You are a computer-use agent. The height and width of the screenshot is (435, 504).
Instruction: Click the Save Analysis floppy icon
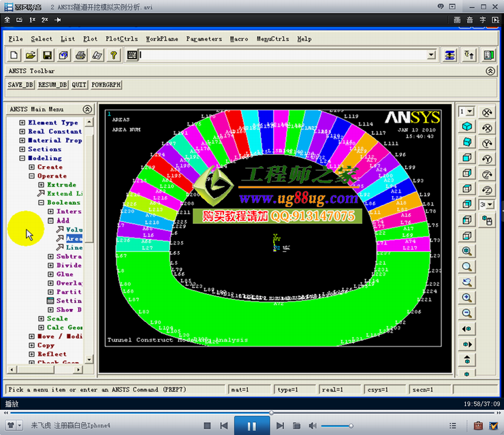pyautogui.click(x=47, y=55)
